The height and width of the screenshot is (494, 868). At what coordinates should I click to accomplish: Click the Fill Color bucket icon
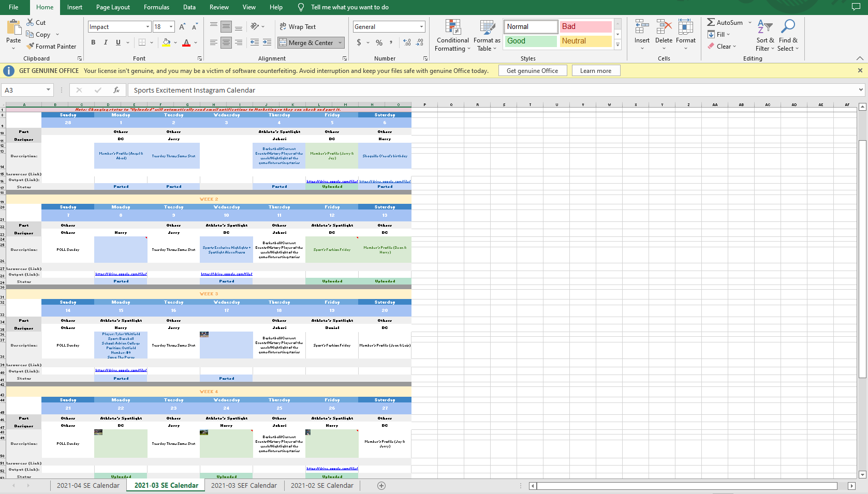pyautogui.click(x=166, y=42)
